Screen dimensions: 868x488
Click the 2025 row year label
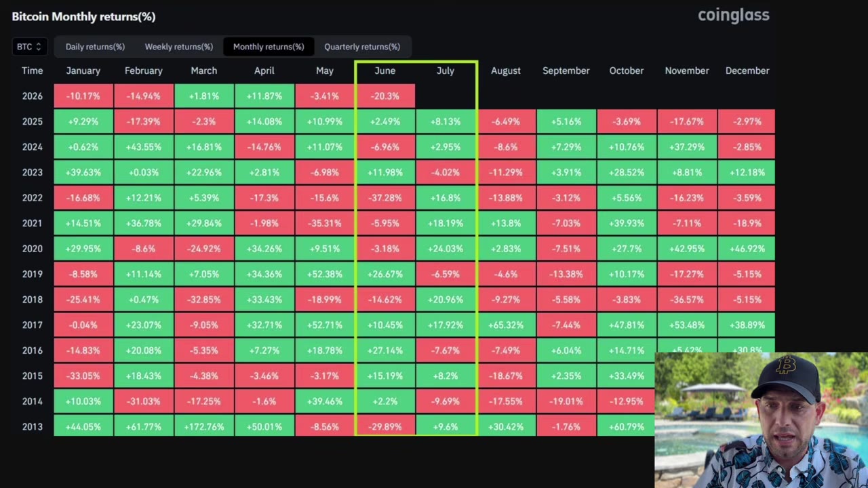point(32,121)
